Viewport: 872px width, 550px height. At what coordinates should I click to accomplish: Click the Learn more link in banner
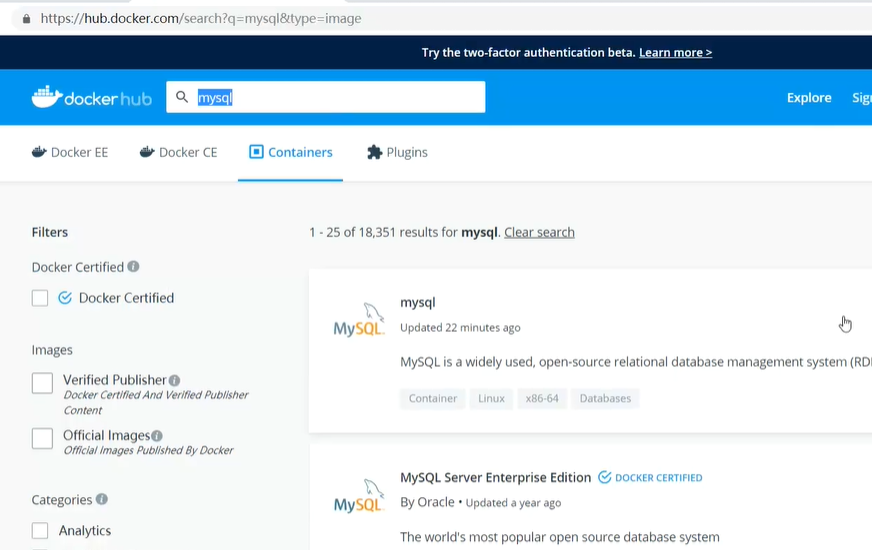675,52
